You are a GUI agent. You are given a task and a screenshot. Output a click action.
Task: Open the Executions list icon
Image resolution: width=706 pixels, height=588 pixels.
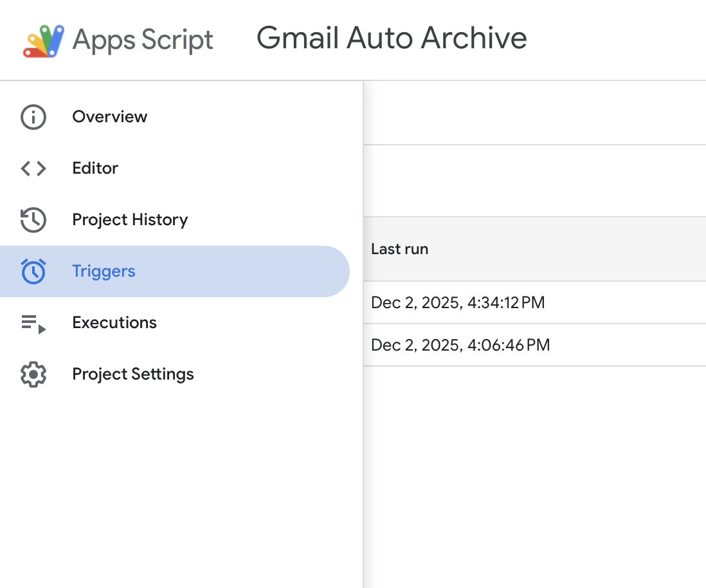click(33, 322)
